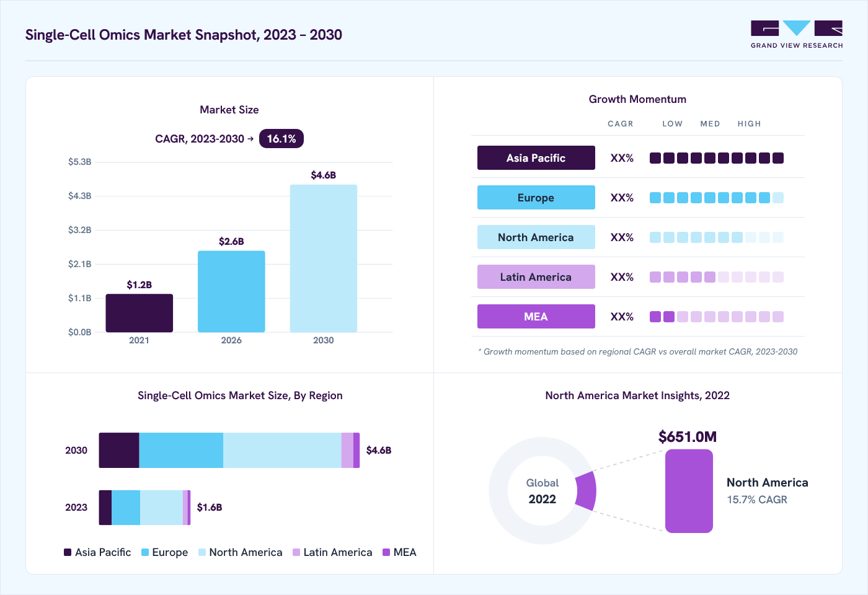Click the page title Single-Cell Omics Market Snapshot
This screenshot has width=868, height=595.
pyautogui.click(x=184, y=35)
